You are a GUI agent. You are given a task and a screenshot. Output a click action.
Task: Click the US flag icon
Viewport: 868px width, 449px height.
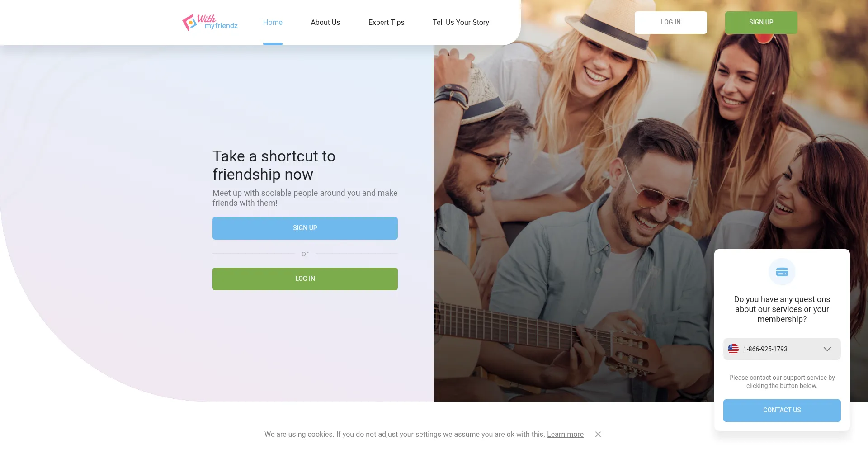click(x=733, y=349)
